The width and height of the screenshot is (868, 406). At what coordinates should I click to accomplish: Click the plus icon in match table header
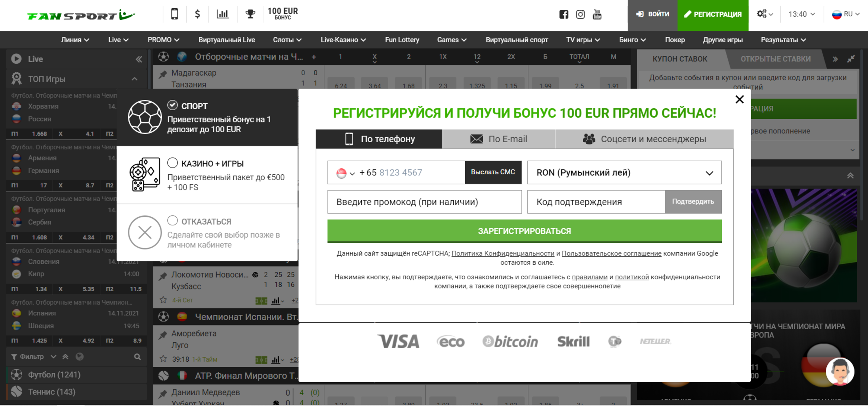pyautogui.click(x=314, y=57)
